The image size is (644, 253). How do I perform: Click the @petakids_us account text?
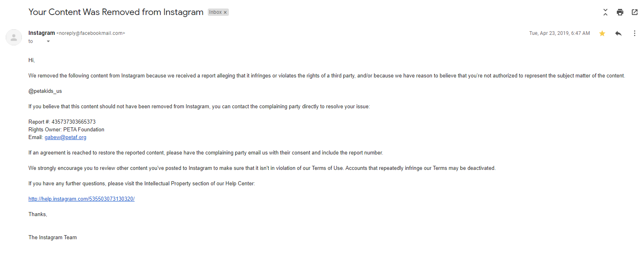[45, 91]
